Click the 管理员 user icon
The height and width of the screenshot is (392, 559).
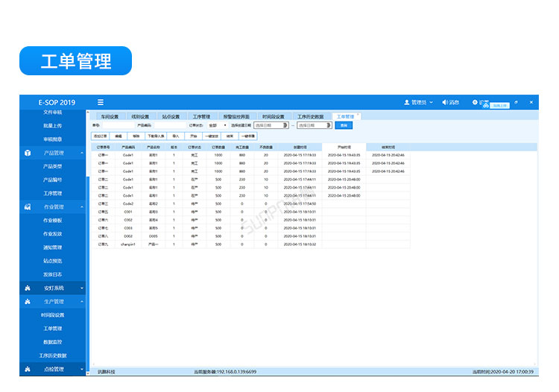406,102
